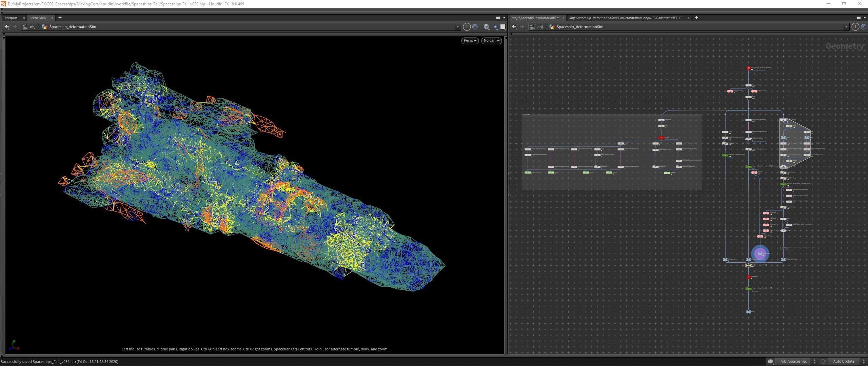Add a new pane tab in the network editor

pyautogui.click(x=696, y=18)
